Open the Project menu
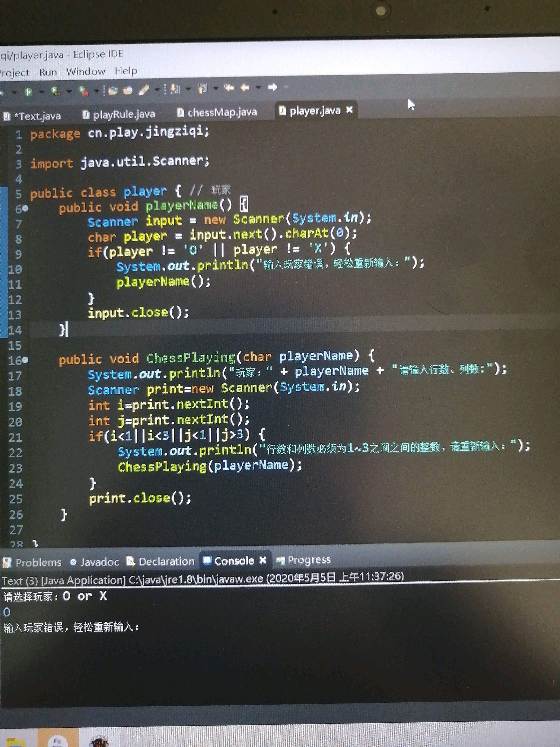The image size is (560, 747). 14,73
